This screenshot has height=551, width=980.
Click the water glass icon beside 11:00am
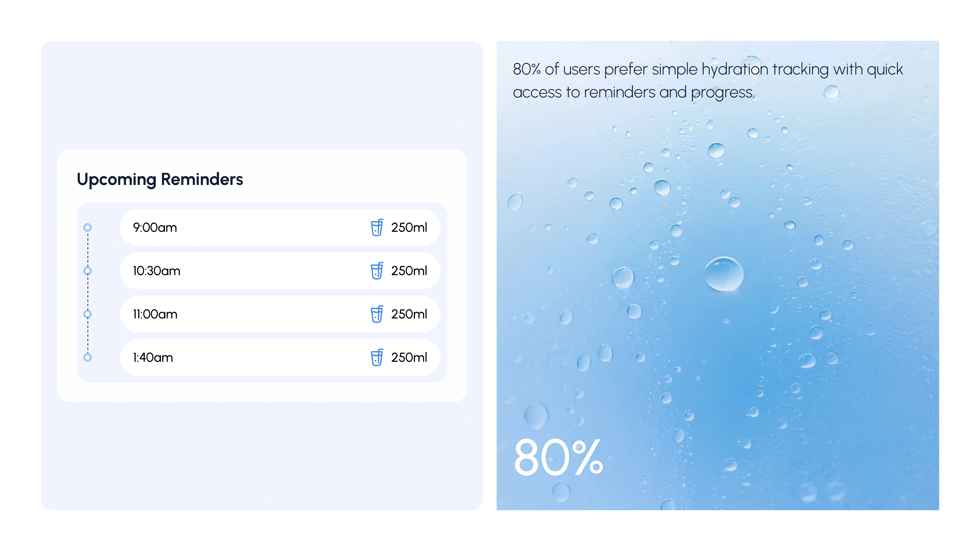[377, 314]
